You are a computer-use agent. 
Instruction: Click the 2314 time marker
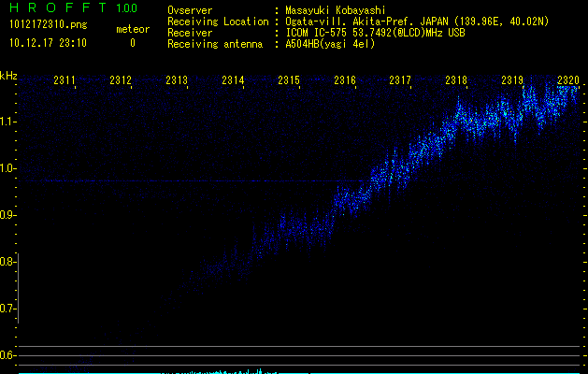click(x=233, y=79)
